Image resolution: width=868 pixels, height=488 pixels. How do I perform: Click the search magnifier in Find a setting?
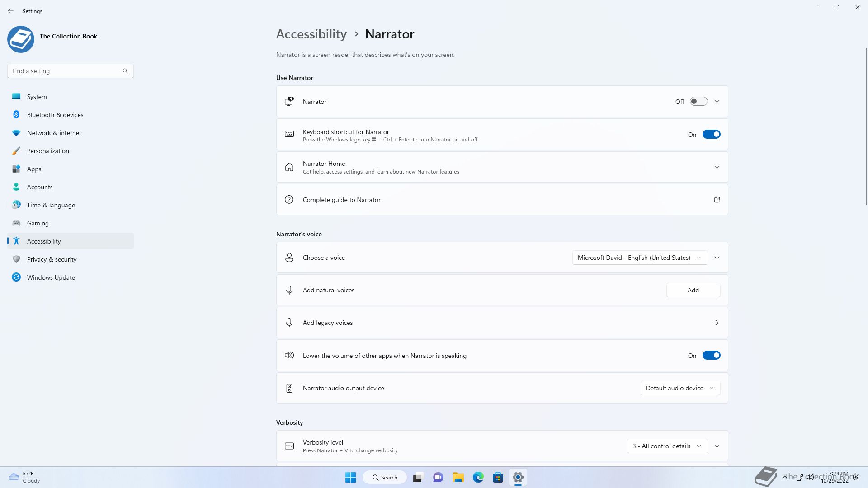tap(125, 71)
